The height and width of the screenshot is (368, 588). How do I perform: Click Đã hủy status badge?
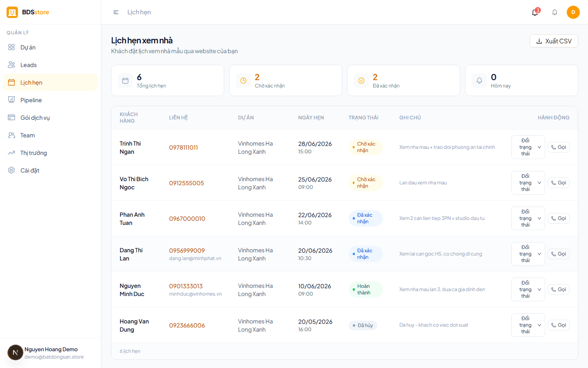click(363, 325)
